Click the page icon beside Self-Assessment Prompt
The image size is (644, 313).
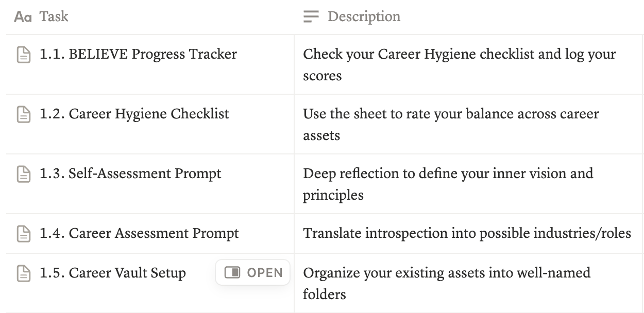24,174
